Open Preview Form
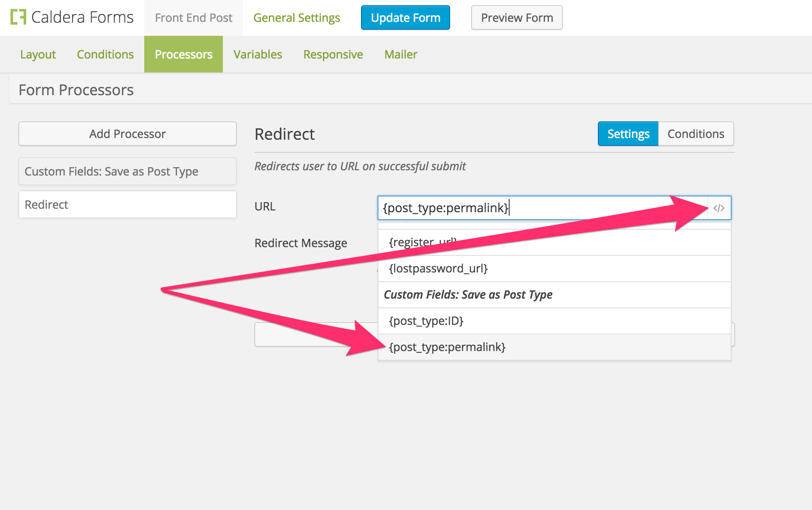 coord(517,17)
